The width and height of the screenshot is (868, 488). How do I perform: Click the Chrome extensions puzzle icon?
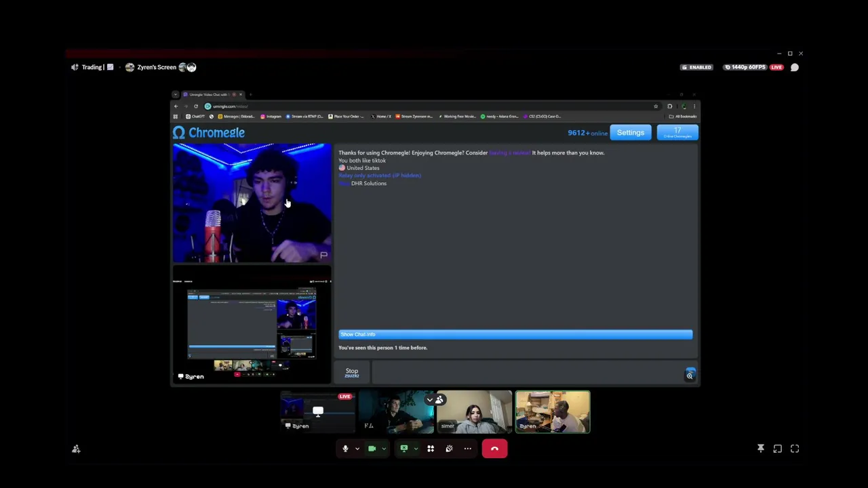point(670,106)
